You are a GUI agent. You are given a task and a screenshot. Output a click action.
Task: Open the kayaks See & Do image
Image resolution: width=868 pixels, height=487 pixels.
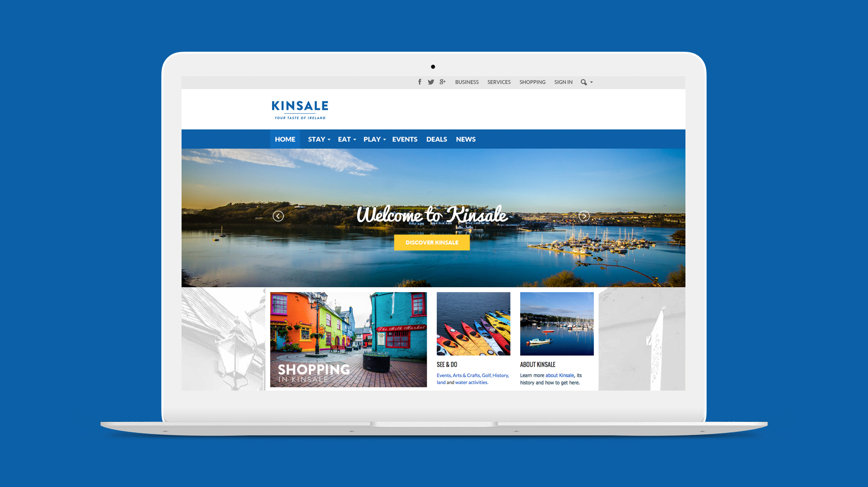[x=474, y=324]
